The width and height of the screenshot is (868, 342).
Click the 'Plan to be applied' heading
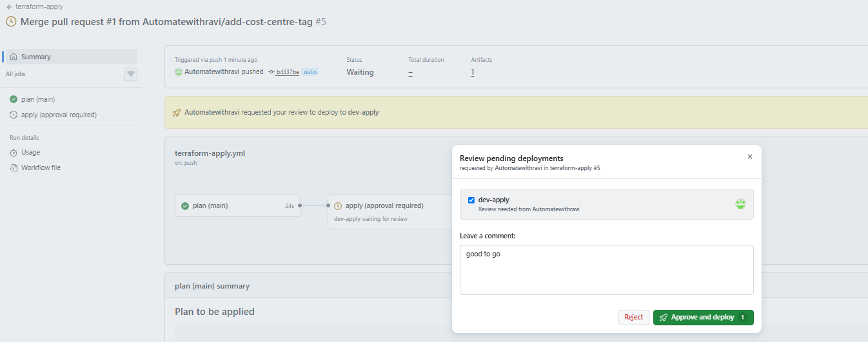click(x=215, y=312)
